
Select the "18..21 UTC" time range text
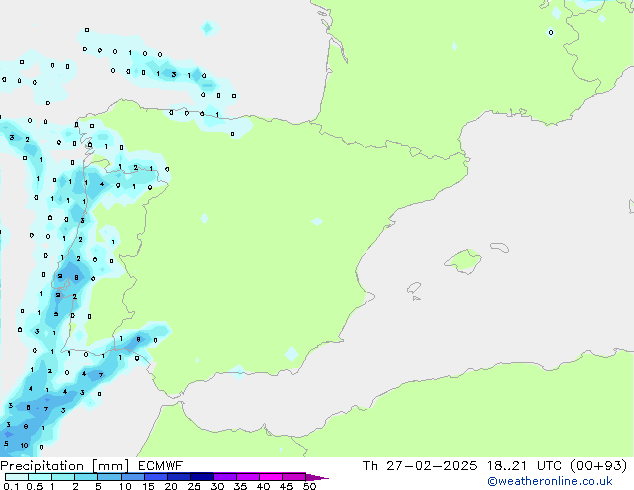pyautogui.click(x=524, y=466)
